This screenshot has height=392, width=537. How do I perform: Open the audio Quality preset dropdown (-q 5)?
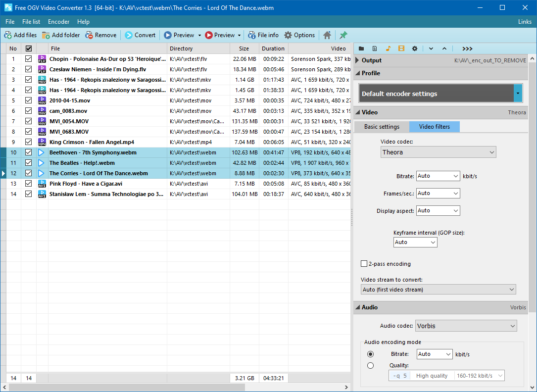point(446,376)
